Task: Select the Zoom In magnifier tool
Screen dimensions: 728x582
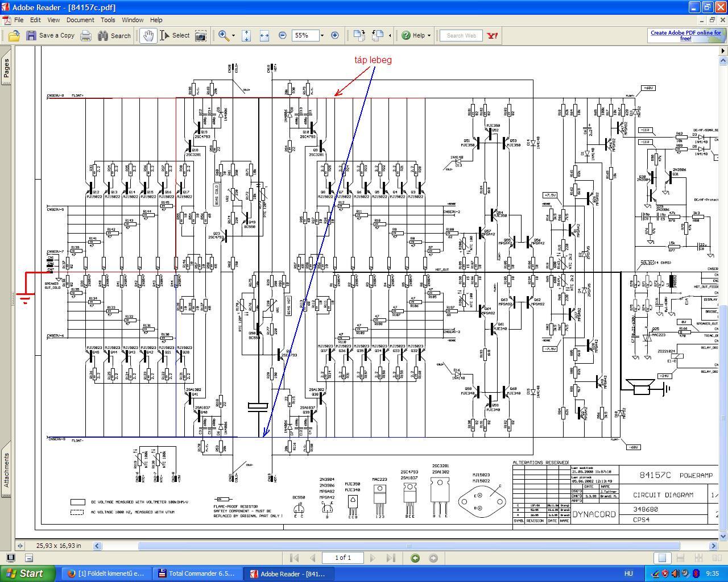Action: (x=224, y=35)
